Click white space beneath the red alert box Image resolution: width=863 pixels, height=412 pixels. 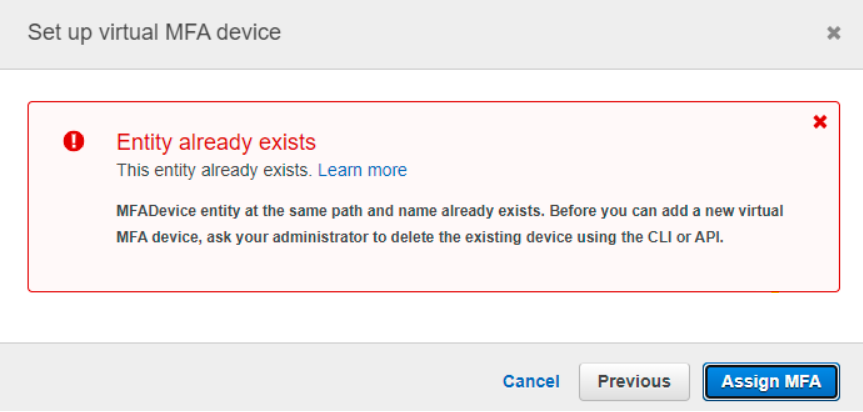click(432, 317)
